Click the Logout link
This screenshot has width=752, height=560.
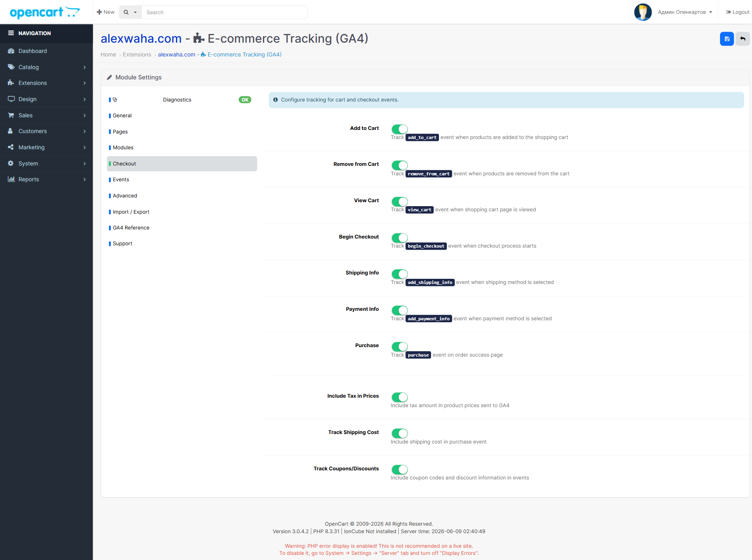pyautogui.click(x=738, y=12)
